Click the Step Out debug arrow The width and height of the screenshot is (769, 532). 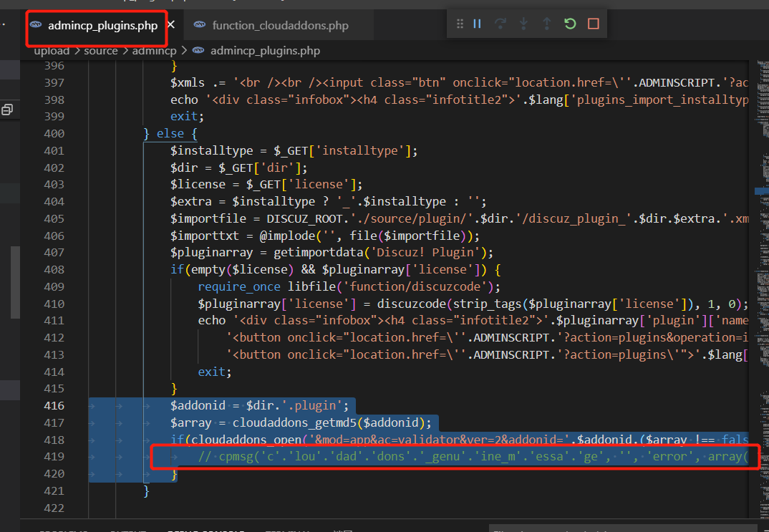tap(546, 24)
